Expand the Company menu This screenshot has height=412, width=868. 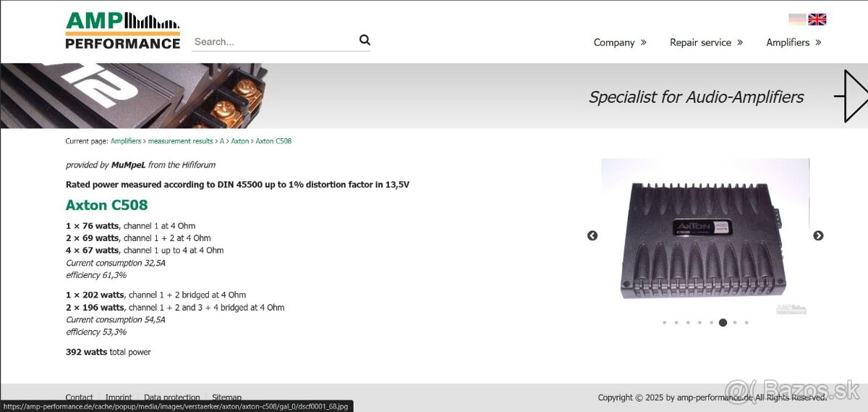click(620, 43)
